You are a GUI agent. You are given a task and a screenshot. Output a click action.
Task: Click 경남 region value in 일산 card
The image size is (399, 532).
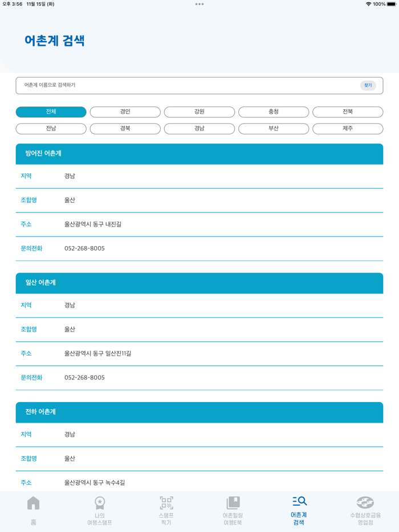(x=70, y=305)
